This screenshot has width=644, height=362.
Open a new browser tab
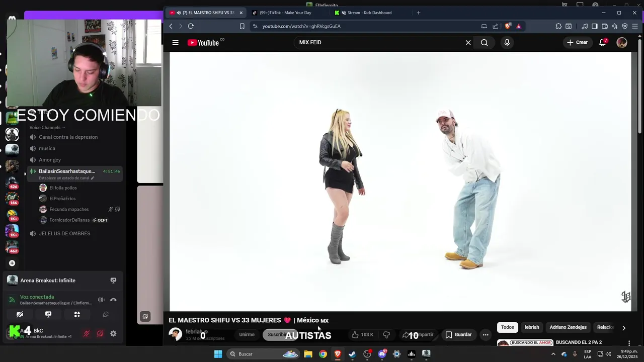click(x=418, y=13)
